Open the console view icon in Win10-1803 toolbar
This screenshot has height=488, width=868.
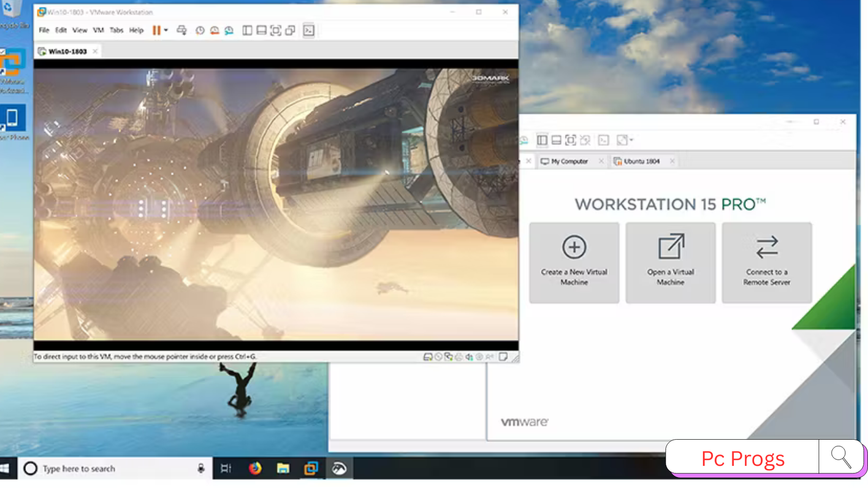309,30
